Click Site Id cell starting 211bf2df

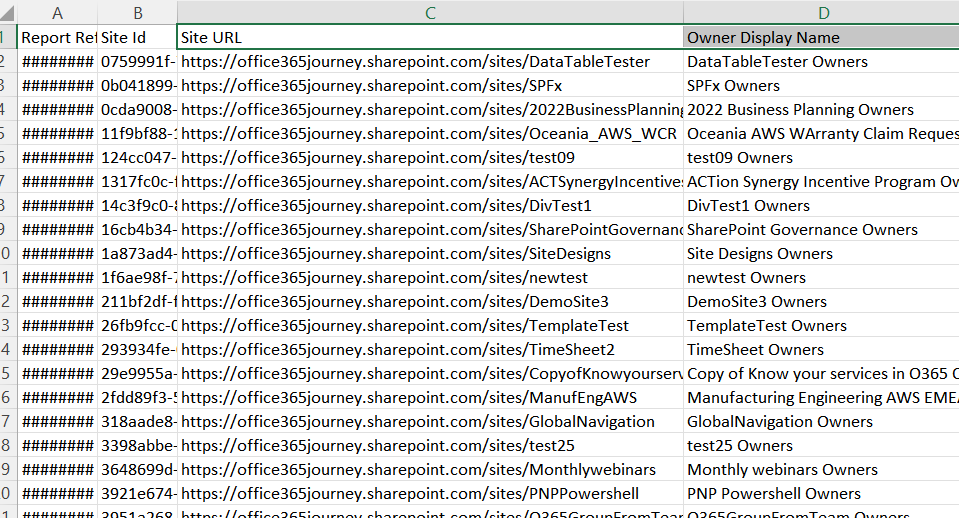pos(138,302)
